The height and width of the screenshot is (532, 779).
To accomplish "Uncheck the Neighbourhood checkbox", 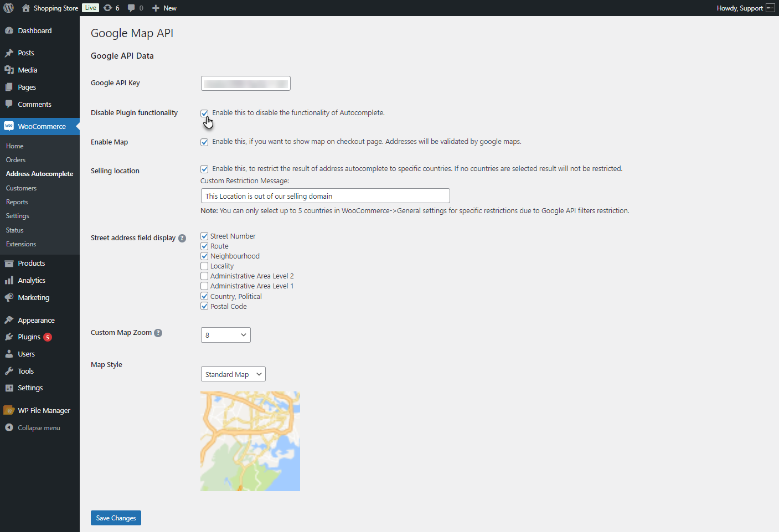I will point(204,256).
